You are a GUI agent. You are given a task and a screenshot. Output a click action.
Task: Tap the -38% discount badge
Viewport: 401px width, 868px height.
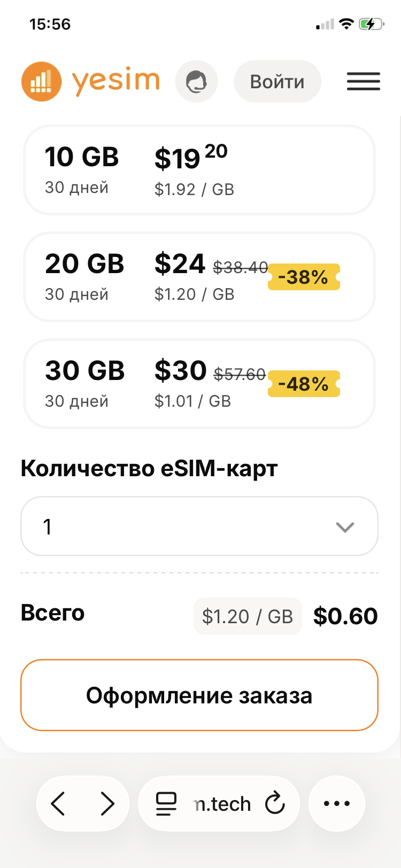304,277
